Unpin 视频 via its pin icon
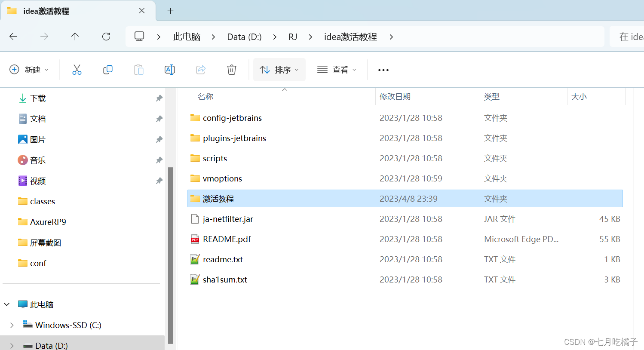Image resolution: width=644 pixels, height=350 pixels. (159, 181)
